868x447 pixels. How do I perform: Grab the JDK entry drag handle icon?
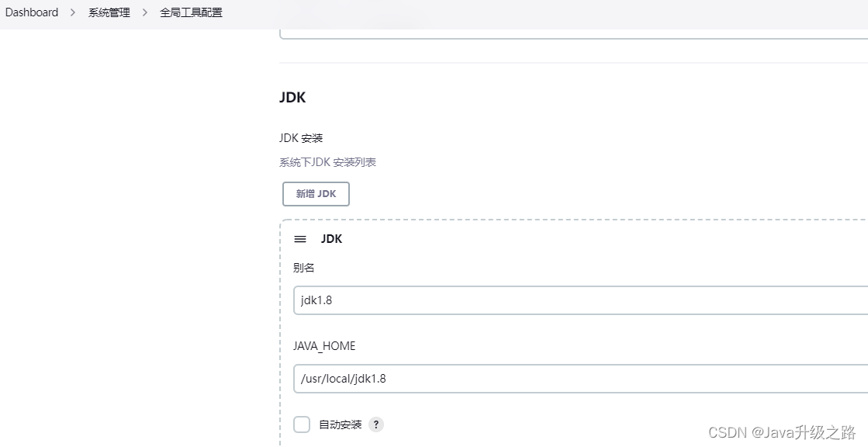click(x=300, y=239)
